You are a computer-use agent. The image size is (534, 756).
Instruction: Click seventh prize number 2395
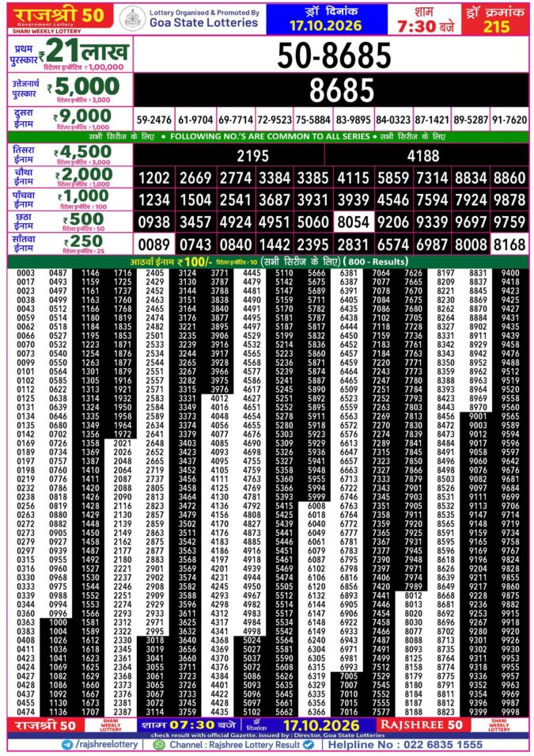[x=313, y=245]
